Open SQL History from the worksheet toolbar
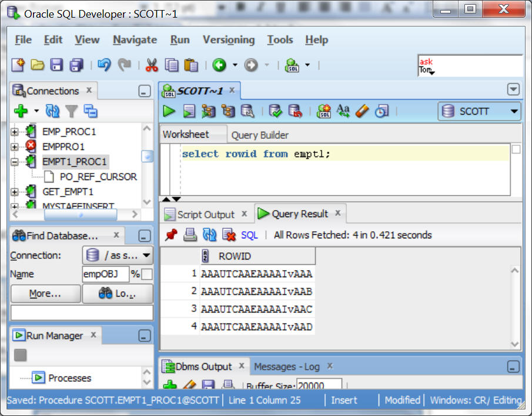Viewport: 532px width, 416px height. (382, 111)
